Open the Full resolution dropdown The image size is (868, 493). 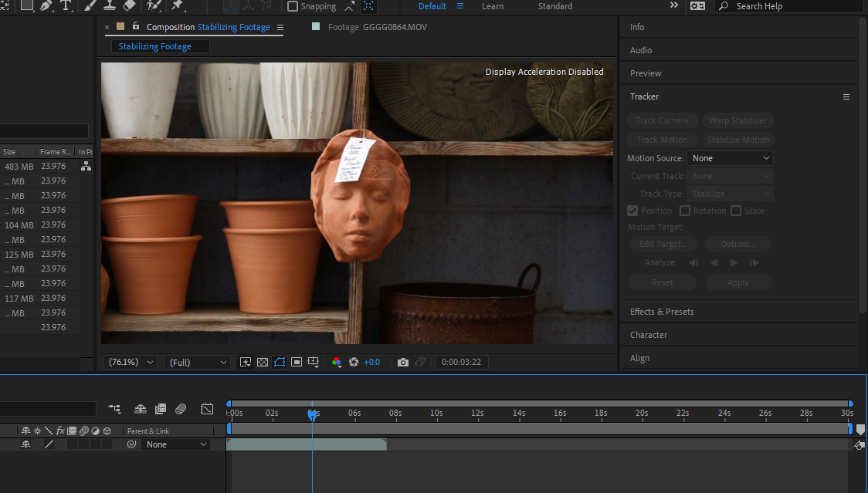tap(198, 362)
